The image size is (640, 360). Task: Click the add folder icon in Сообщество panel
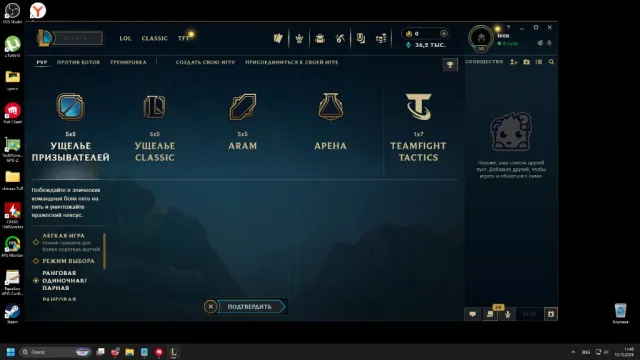527,62
